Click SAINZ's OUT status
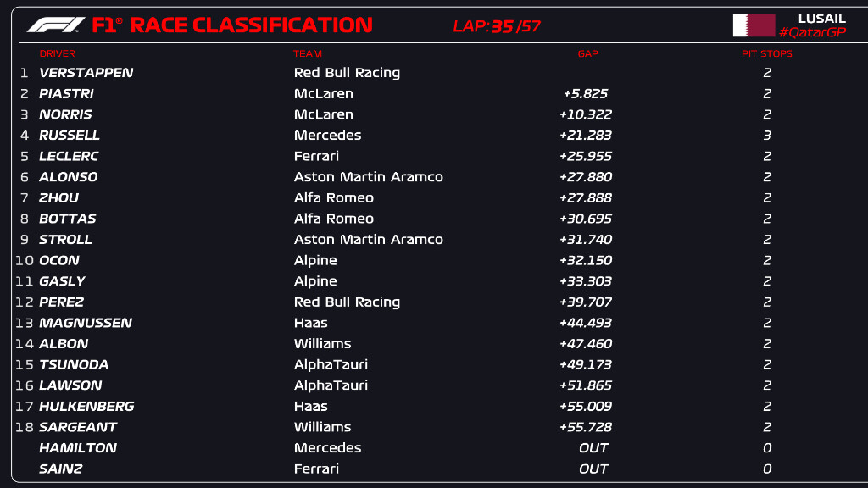This screenshot has height=488, width=868. 593,469
